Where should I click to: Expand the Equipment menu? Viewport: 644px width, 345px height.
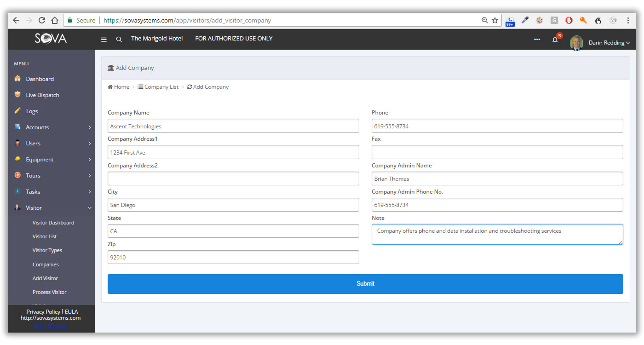[x=51, y=159]
